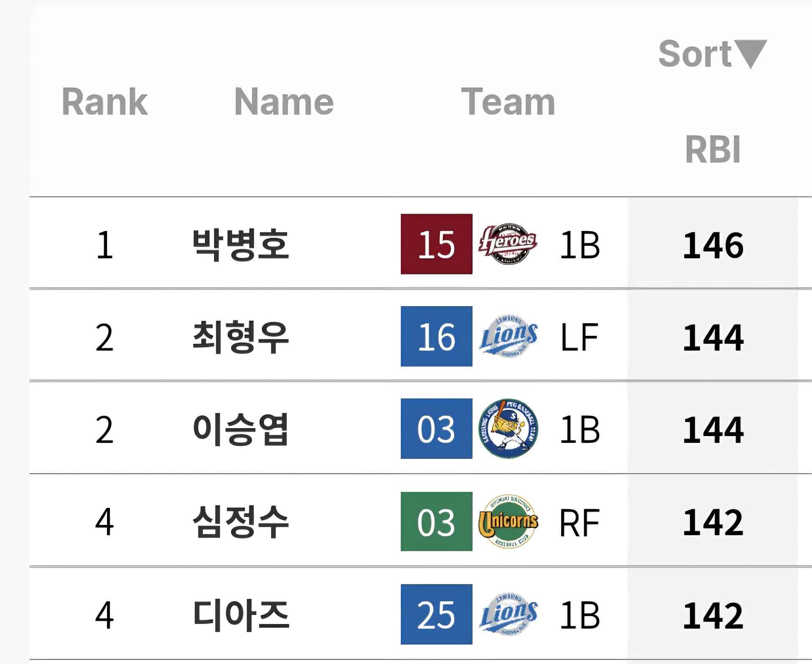Open player 심정수's profile

pyautogui.click(x=240, y=522)
